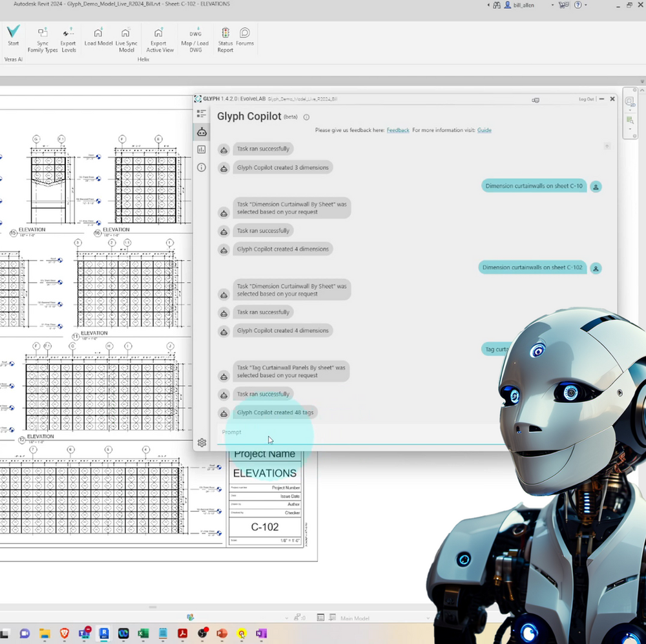Screen dimensions: 646x644
Task: Open the Glyph chart/report sidebar icon
Action: click(x=202, y=150)
